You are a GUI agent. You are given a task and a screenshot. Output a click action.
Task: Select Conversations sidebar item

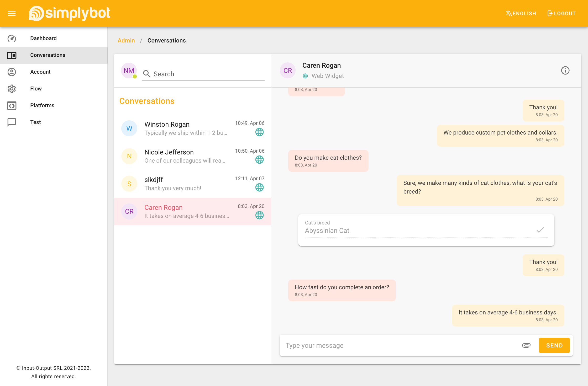(x=54, y=55)
